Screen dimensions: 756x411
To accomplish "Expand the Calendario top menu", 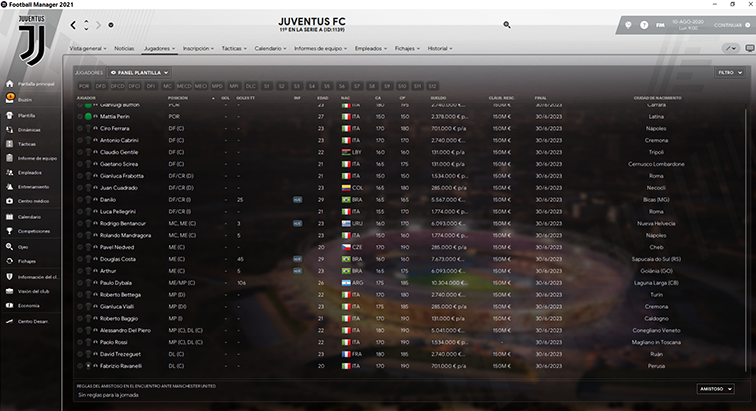I will 270,48.
